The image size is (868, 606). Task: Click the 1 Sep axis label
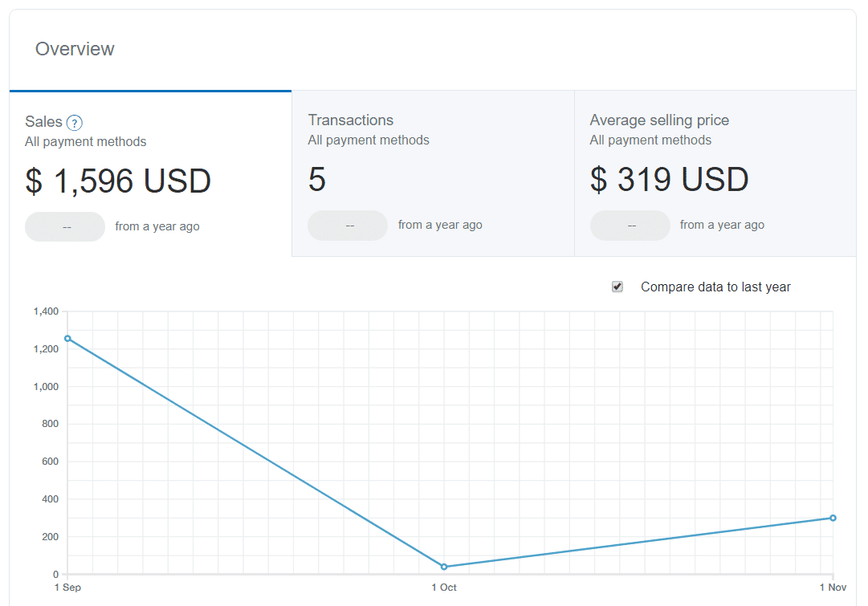(x=67, y=588)
